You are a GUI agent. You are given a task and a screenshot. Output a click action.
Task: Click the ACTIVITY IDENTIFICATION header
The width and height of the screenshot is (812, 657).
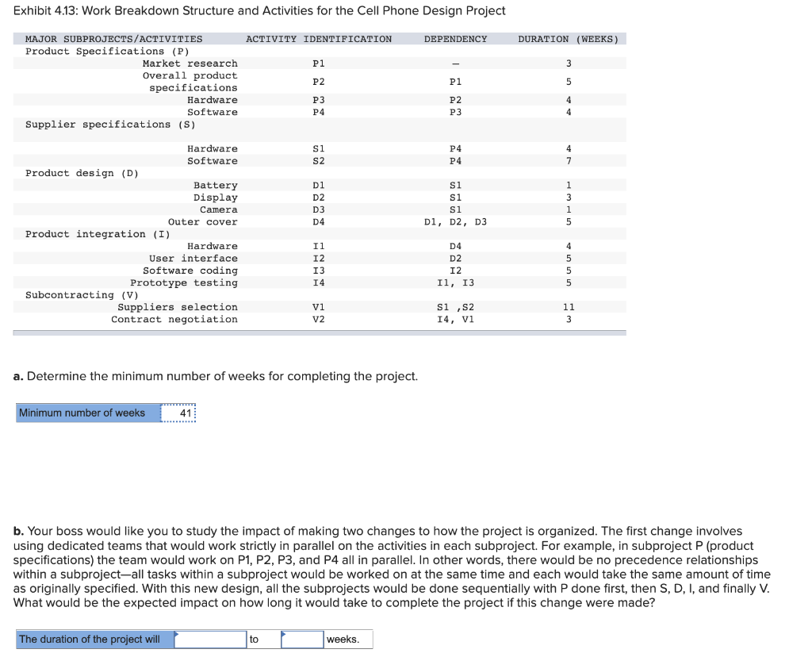[x=320, y=38]
